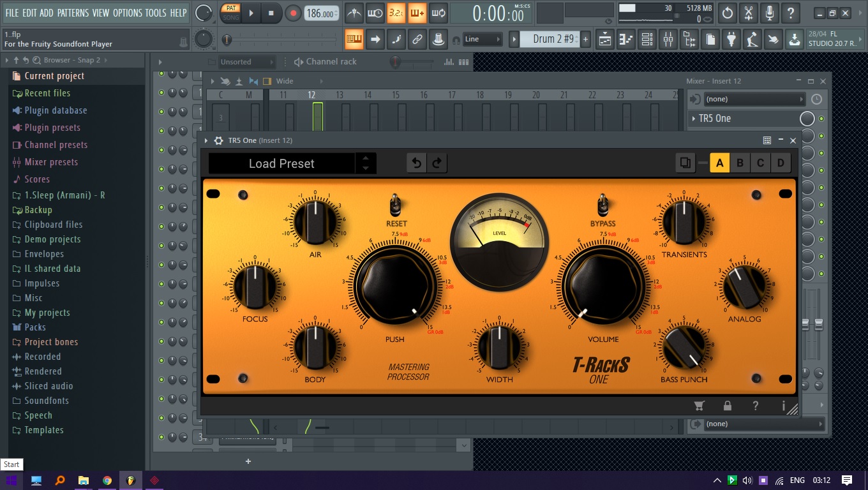Stop playback with the stop button
868x490 pixels.
click(x=271, y=13)
